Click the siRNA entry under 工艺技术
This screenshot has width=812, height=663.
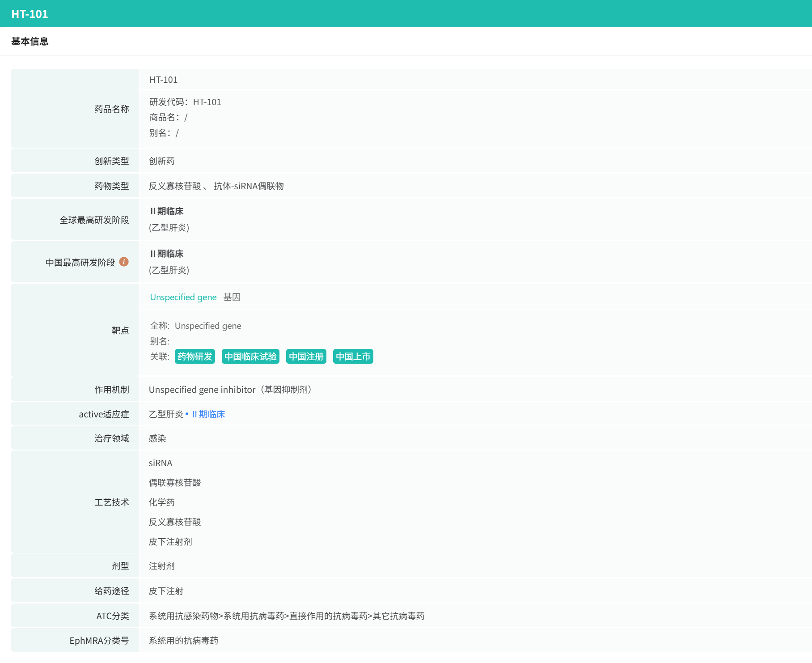[x=161, y=463]
